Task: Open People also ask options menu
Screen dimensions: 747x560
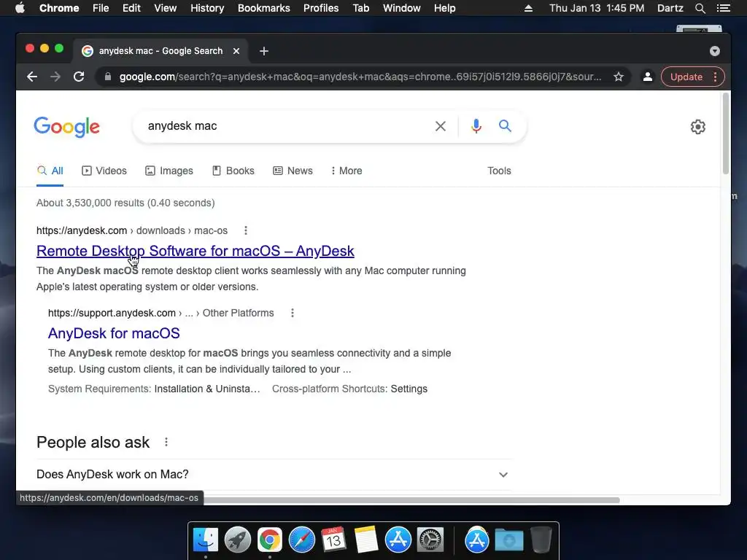Action: pos(166,443)
